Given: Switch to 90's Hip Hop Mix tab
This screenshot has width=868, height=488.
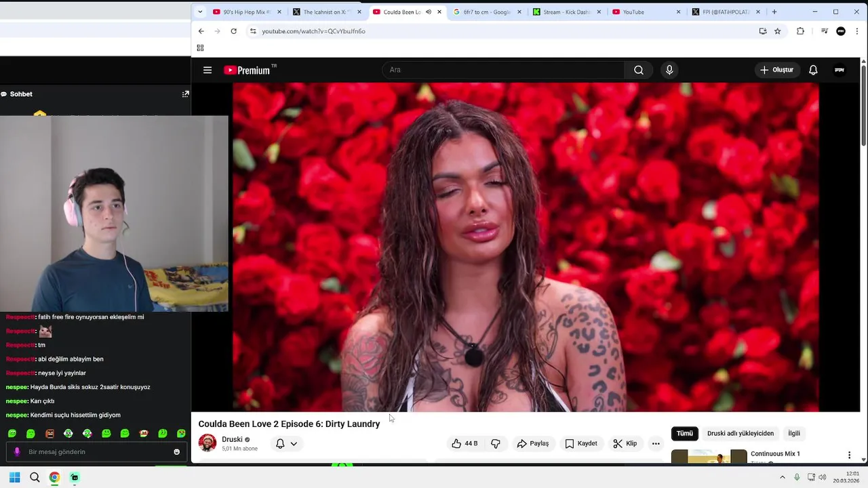Looking at the screenshot, I should click(247, 12).
